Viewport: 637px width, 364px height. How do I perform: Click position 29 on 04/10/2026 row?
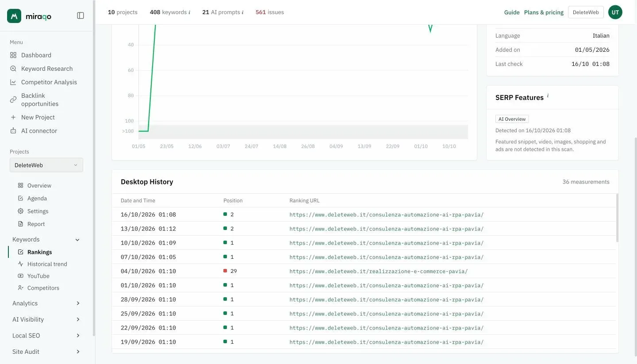pyautogui.click(x=234, y=271)
